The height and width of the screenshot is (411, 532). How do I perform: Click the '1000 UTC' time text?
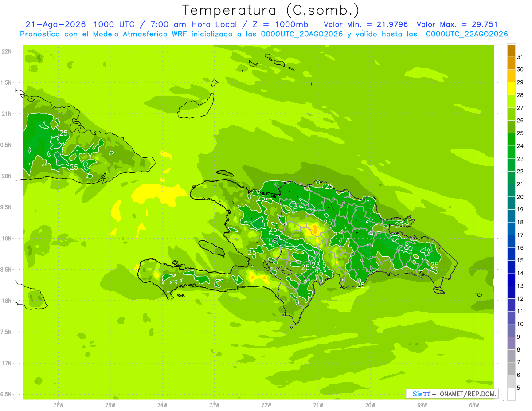click(114, 24)
